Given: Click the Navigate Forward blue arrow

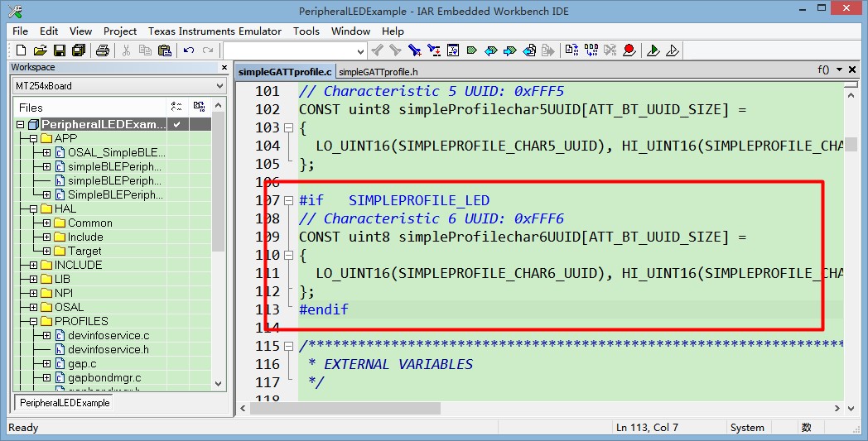Looking at the screenshot, I should [x=510, y=50].
